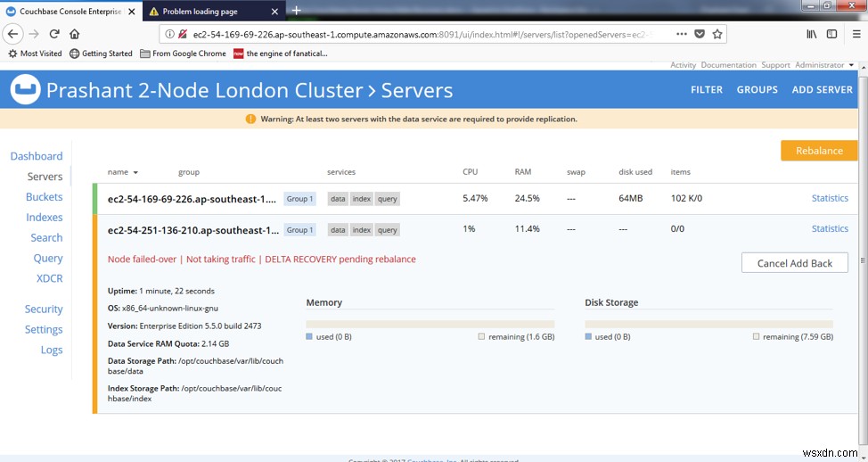Click the orange Rebalance button
The height and width of the screenshot is (462, 868).
click(x=819, y=151)
